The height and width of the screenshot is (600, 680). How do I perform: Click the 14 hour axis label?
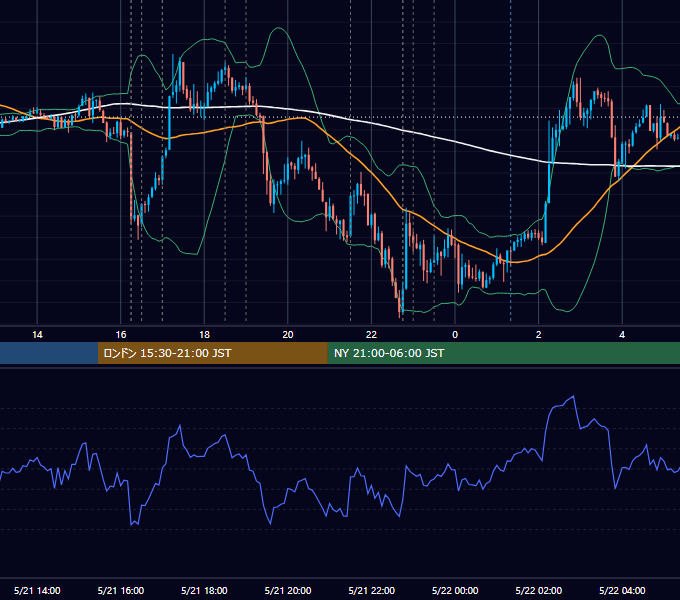point(37,335)
